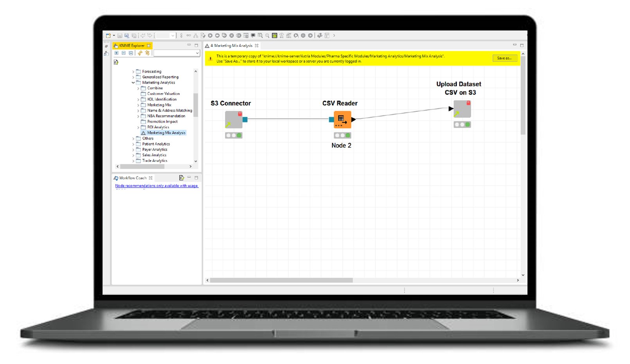Expand the ROI Analytics folder
Viewport: 630px width, 364px height.
[138, 127]
